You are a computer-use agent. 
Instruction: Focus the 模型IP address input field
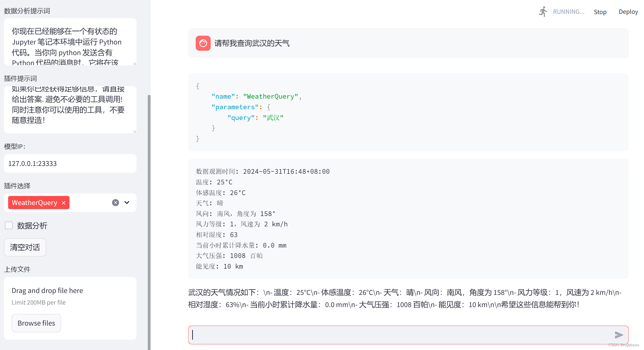pyautogui.click(x=70, y=163)
